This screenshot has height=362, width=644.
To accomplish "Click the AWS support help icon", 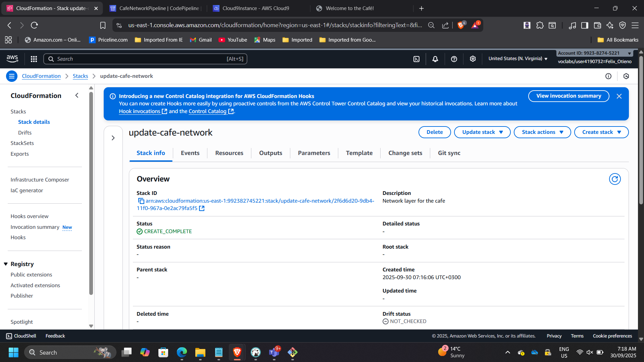I will point(454,59).
